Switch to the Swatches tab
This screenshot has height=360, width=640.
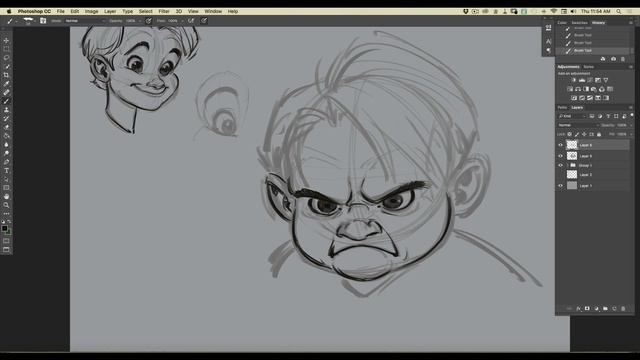click(x=579, y=23)
